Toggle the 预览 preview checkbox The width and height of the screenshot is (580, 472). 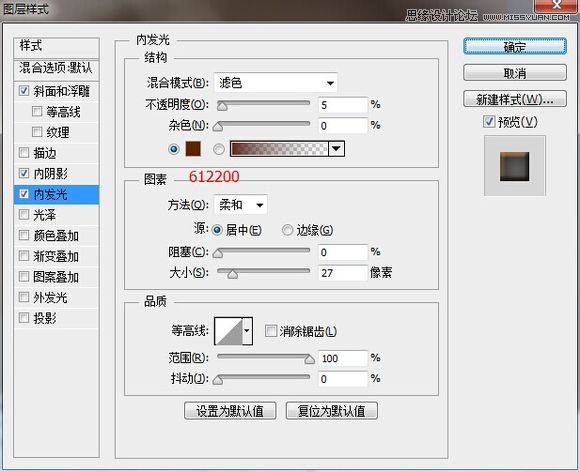[489, 121]
